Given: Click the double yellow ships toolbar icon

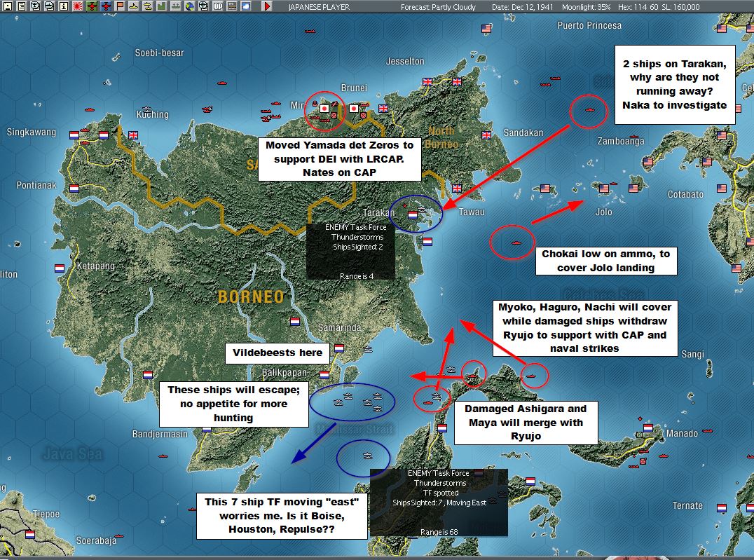Looking at the screenshot, I should pyautogui.click(x=148, y=6).
